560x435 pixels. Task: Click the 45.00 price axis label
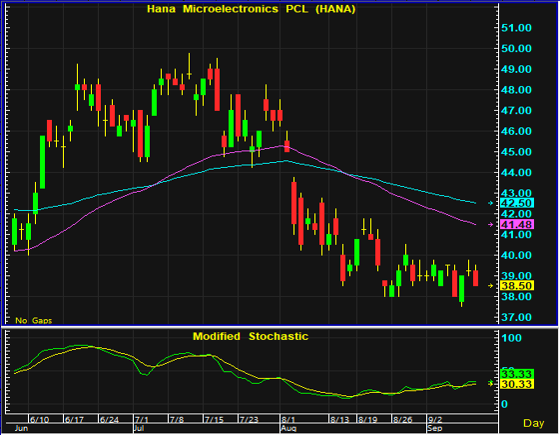coord(516,152)
